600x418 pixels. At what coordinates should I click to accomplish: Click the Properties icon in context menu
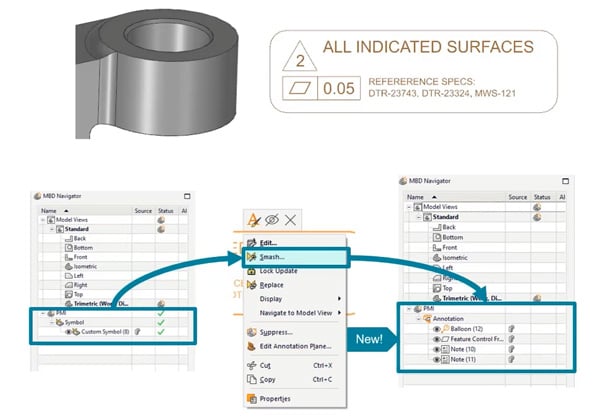click(x=251, y=399)
